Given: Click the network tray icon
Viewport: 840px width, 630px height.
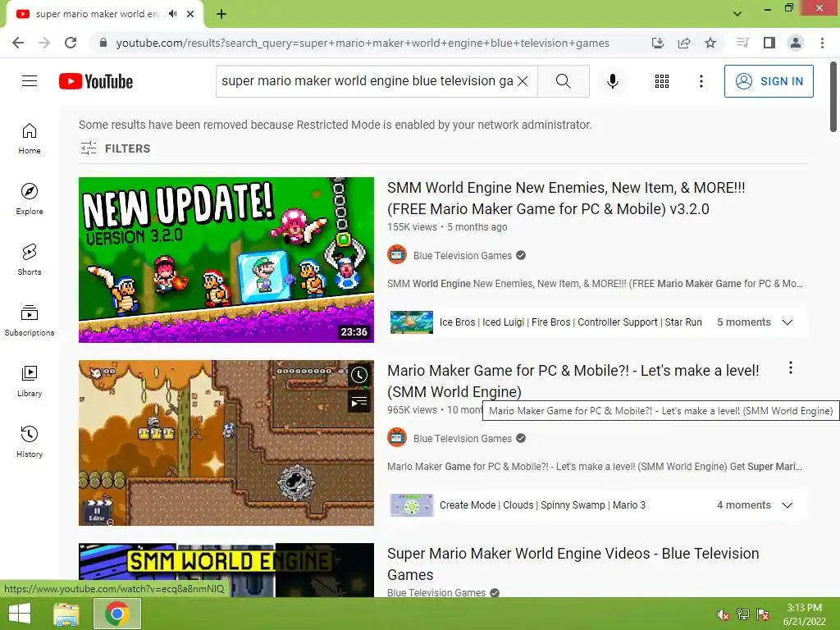Looking at the screenshot, I should [743, 614].
